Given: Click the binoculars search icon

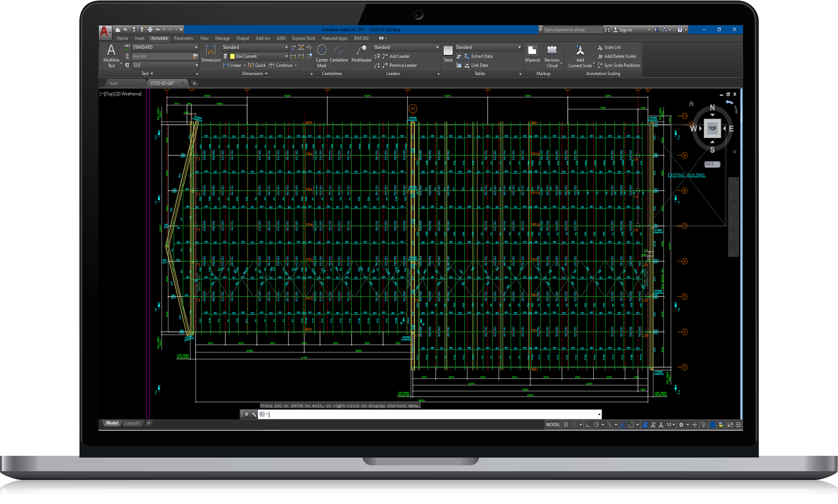Looking at the screenshot, I should pyautogui.click(x=607, y=30).
